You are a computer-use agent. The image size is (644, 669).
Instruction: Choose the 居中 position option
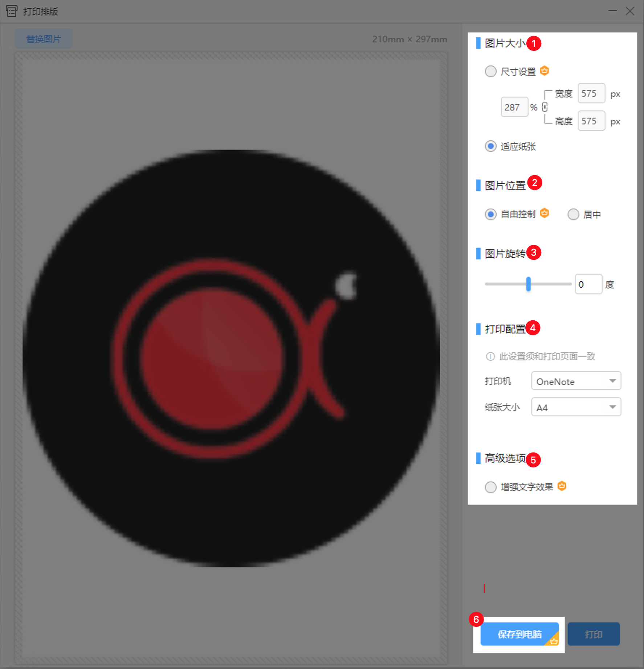coord(573,214)
